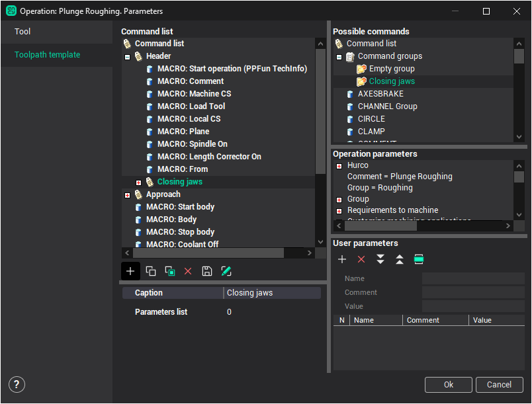The image size is (532, 404).
Task: Move user parameter down with double-down arrows
Action: [x=380, y=259]
